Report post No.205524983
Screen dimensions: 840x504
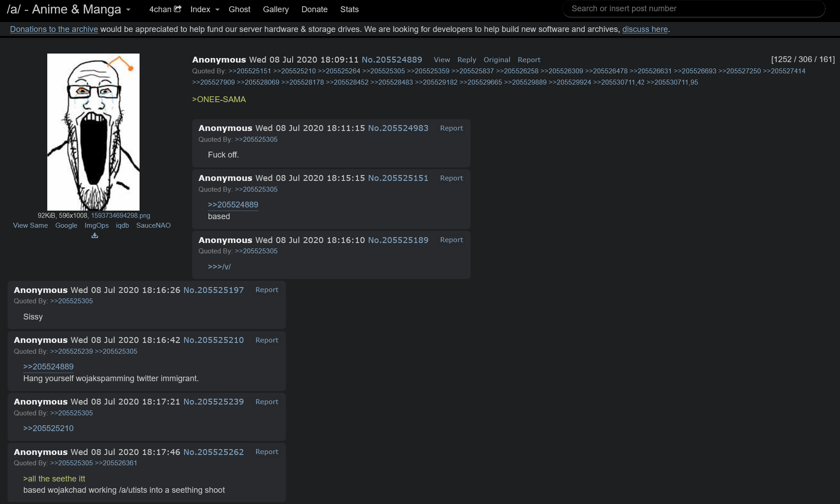452,128
